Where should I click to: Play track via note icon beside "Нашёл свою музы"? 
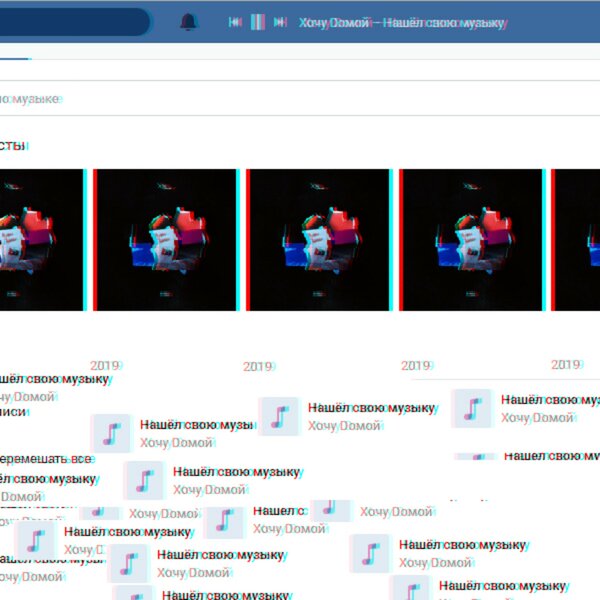click(111, 433)
